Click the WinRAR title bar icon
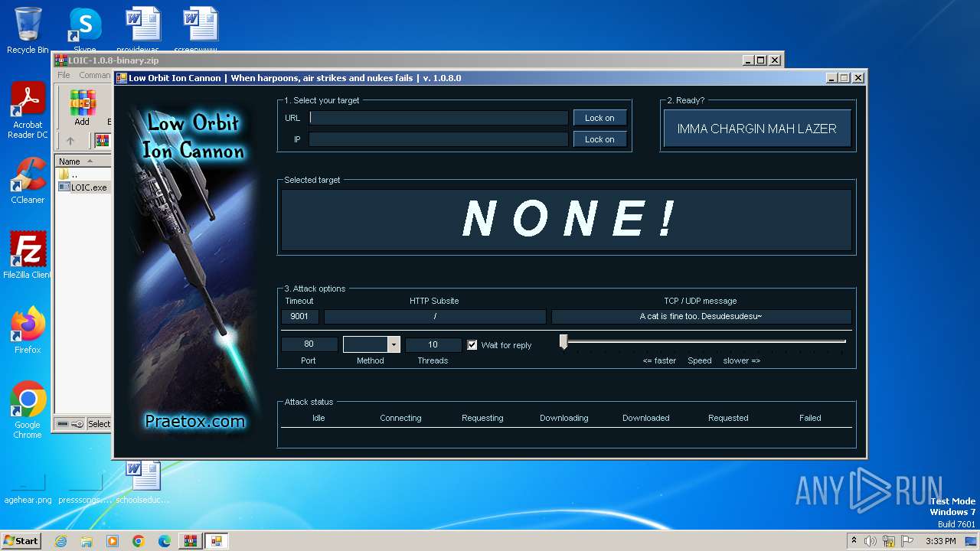The width and height of the screenshot is (980, 551). (x=60, y=60)
